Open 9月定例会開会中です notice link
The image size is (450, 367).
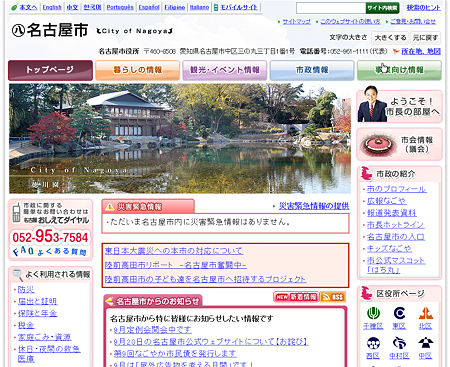coord(152,330)
